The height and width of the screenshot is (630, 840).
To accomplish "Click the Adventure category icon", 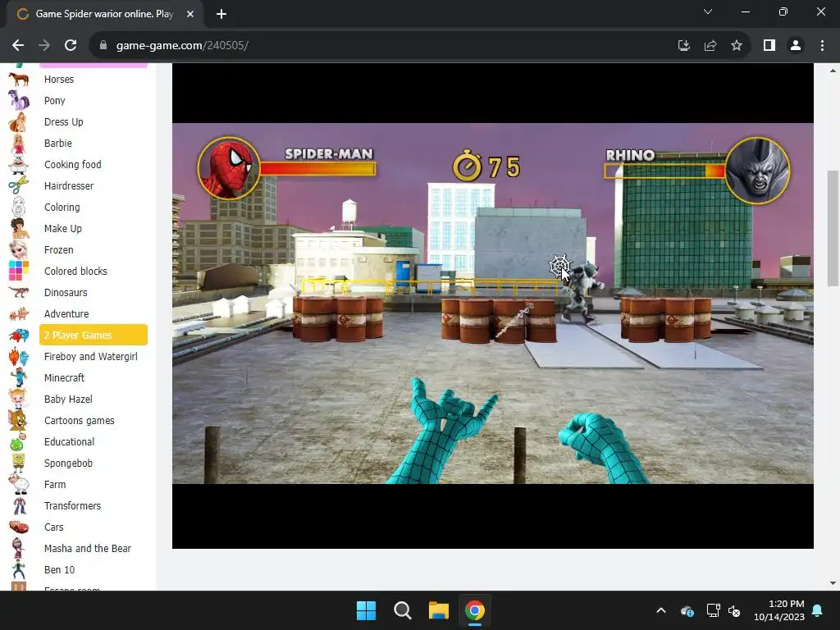I will tap(18, 314).
